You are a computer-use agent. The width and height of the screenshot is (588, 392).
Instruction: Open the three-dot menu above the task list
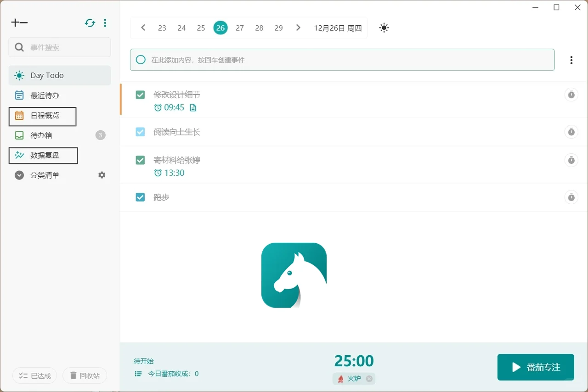point(571,60)
